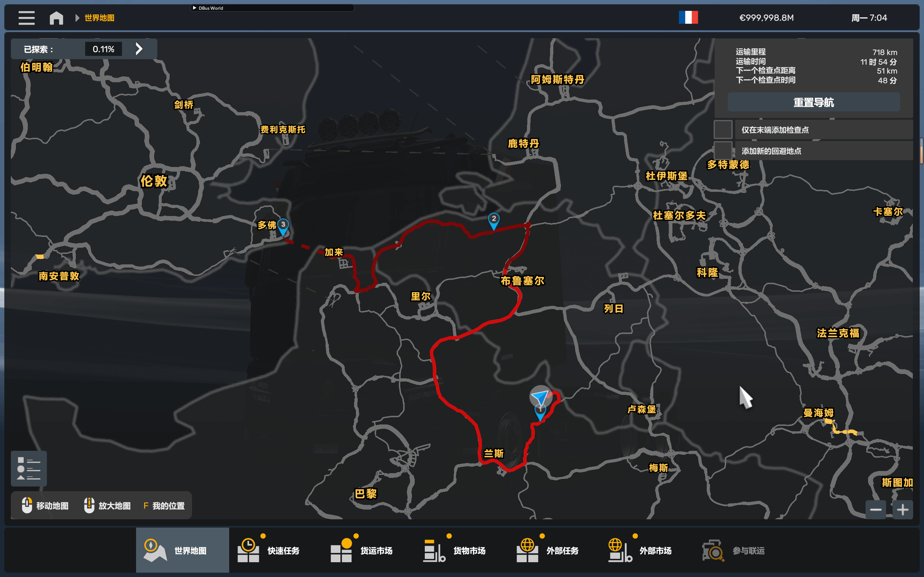924x577 pixels.
Task: Click 我的位置 shortcut button
Action: click(164, 506)
